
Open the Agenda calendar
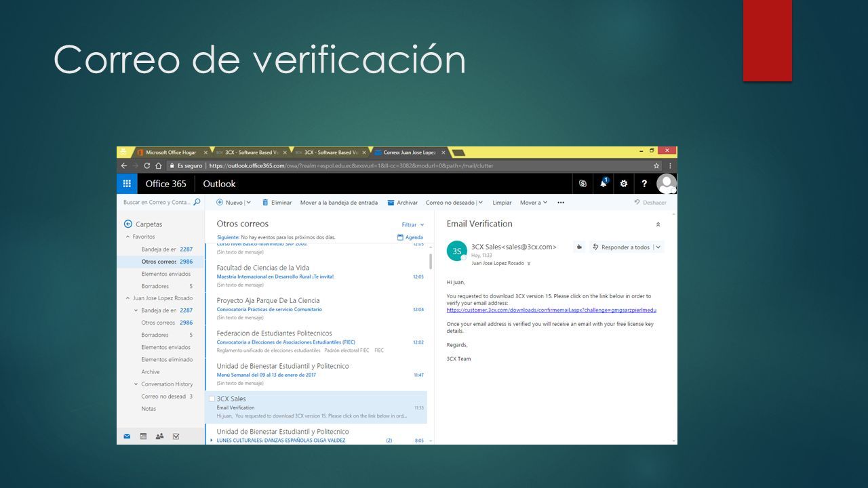tap(410, 237)
